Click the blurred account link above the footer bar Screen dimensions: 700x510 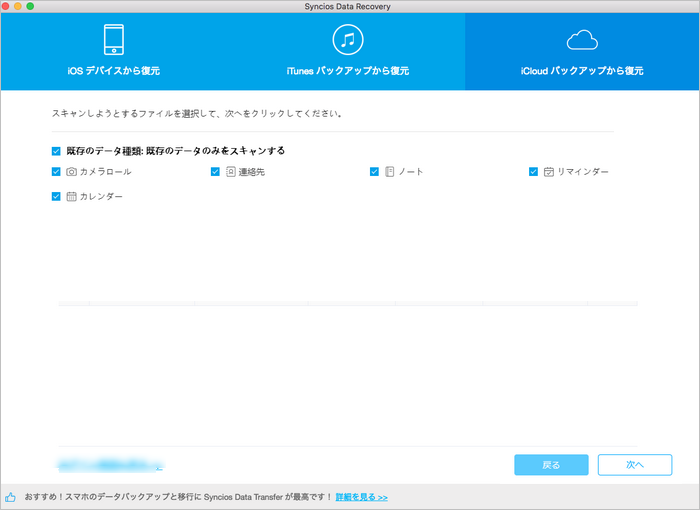click(111, 465)
